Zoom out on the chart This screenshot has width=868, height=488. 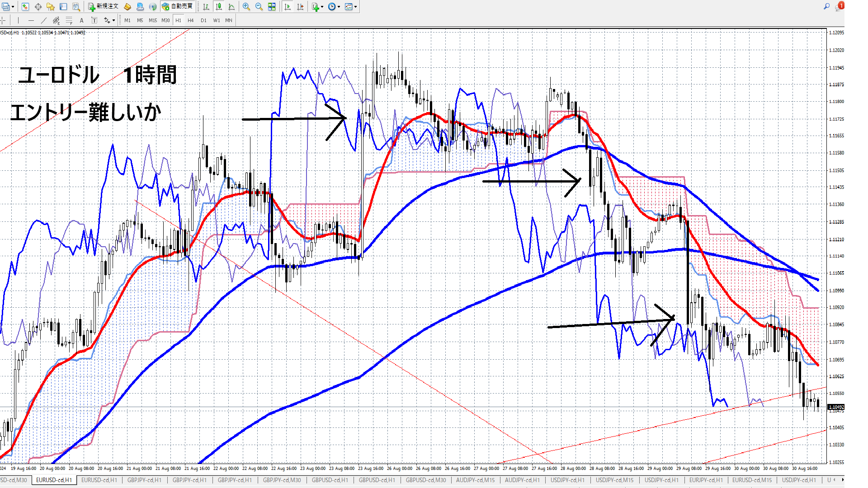259,7
